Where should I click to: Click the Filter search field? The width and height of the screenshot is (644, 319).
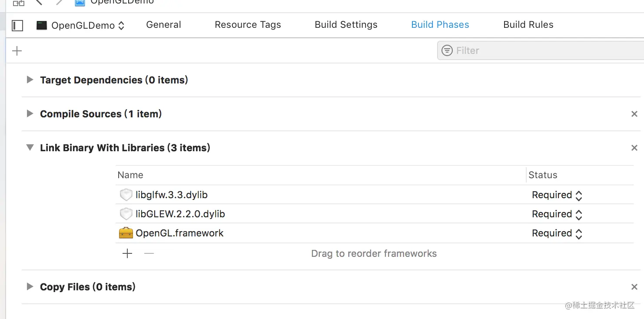(x=543, y=50)
